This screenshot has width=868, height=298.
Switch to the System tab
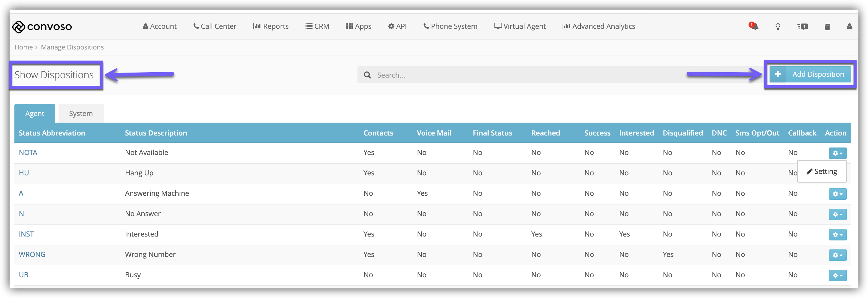point(81,114)
